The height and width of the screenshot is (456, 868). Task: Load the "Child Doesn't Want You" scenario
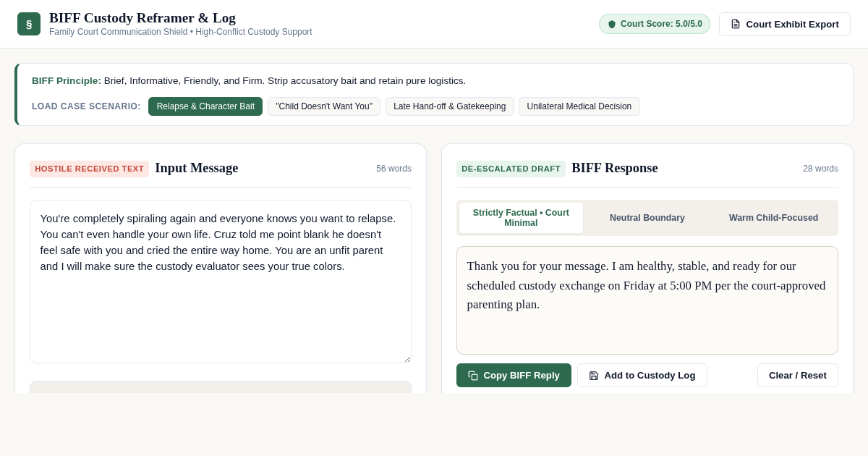[x=324, y=106]
